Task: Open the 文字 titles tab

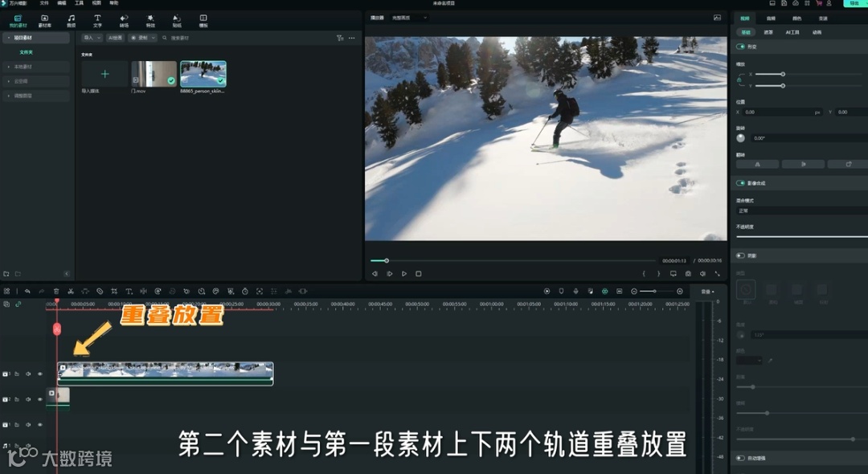Action: click(97, 21)
